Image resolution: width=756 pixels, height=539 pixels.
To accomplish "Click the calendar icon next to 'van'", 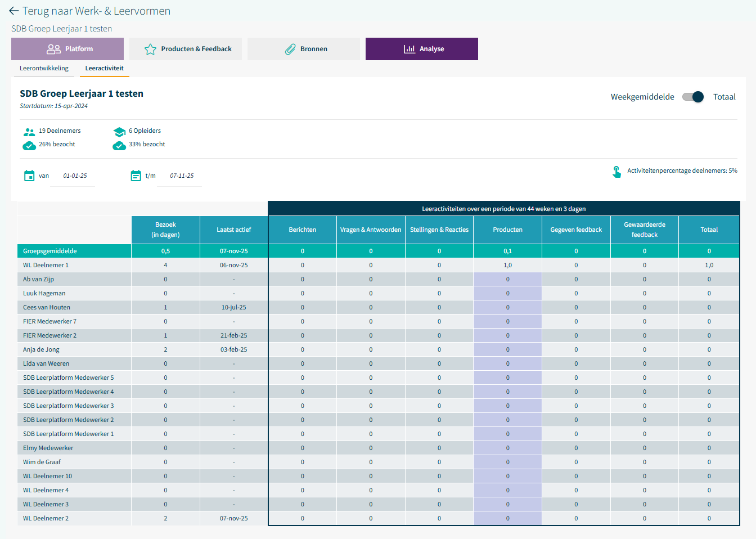I will pos(29,176).
